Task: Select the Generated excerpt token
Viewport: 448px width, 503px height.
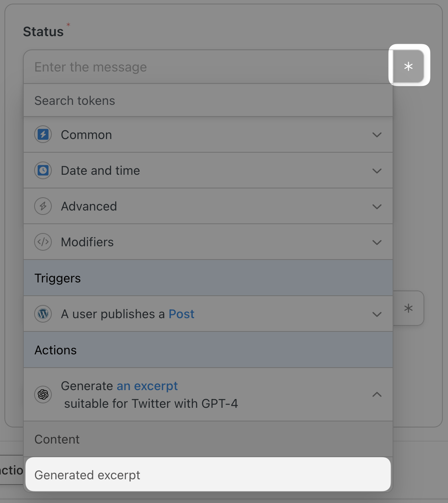Action: tap(208, 474)
